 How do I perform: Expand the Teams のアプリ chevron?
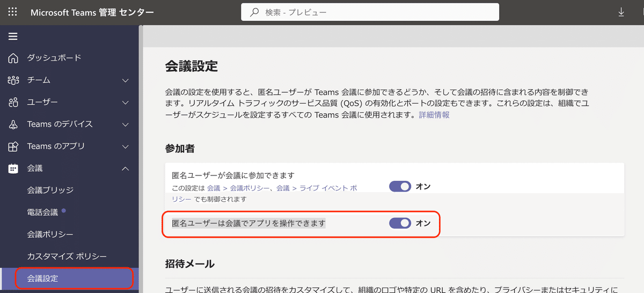click(x=126, y=146)
